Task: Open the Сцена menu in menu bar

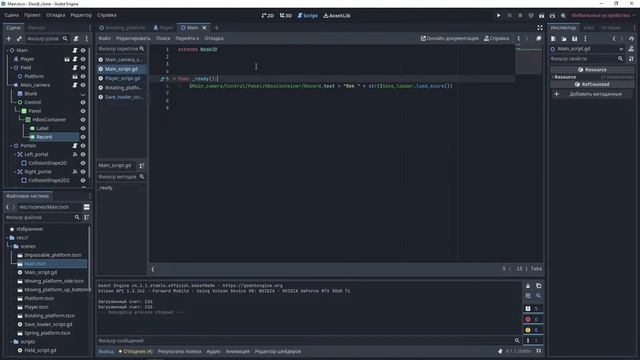Action: pos(12,15)
